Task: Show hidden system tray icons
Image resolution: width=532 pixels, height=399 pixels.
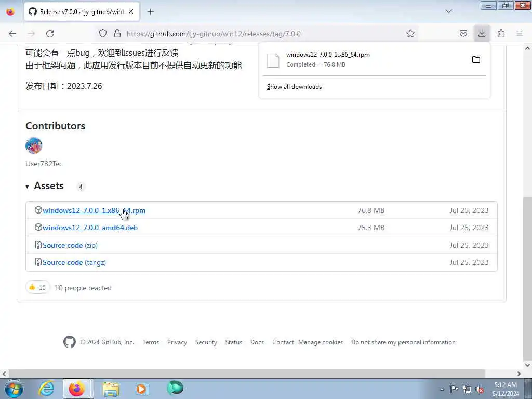Action: pos(442,389)
